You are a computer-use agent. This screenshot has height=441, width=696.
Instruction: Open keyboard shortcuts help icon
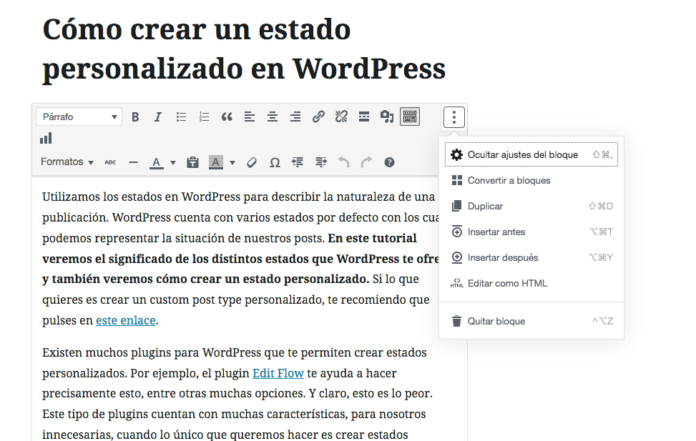tap(389, 161)
